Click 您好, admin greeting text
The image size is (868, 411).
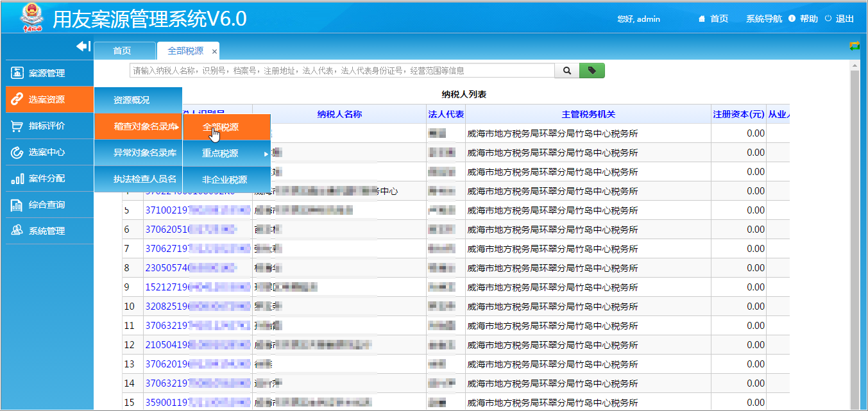click(x=638, y=19)
